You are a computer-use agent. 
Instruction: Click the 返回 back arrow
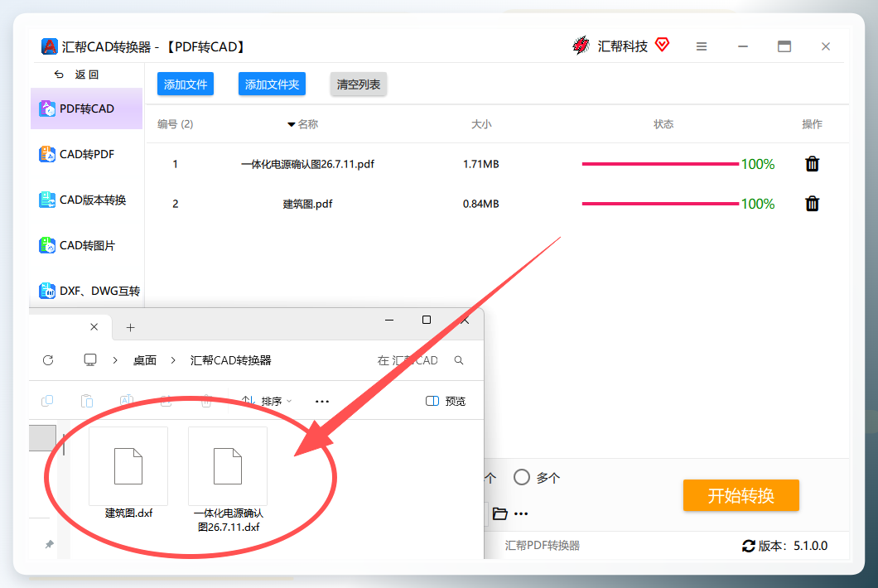tap(59, 75)
